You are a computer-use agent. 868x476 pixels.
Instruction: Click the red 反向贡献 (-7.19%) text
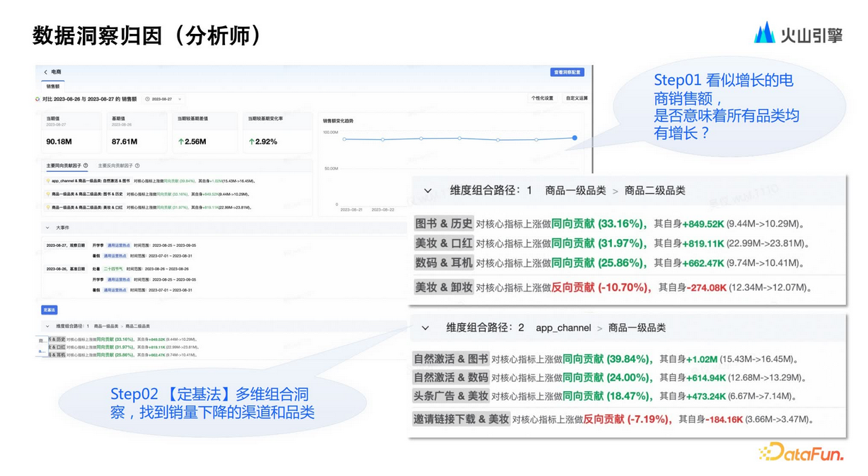click(627, 419)
